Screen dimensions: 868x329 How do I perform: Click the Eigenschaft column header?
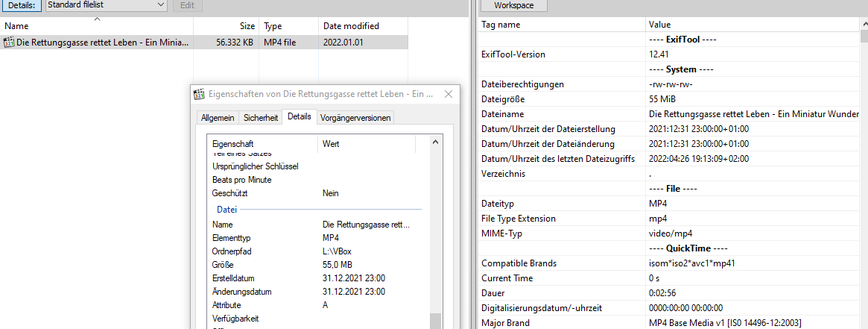coord(262,143)
